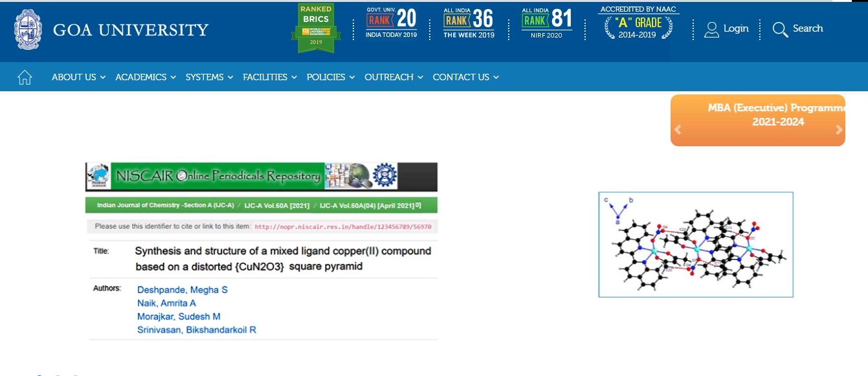Expand the Outreach menu
868x376 pixels.
coord(394,77)
